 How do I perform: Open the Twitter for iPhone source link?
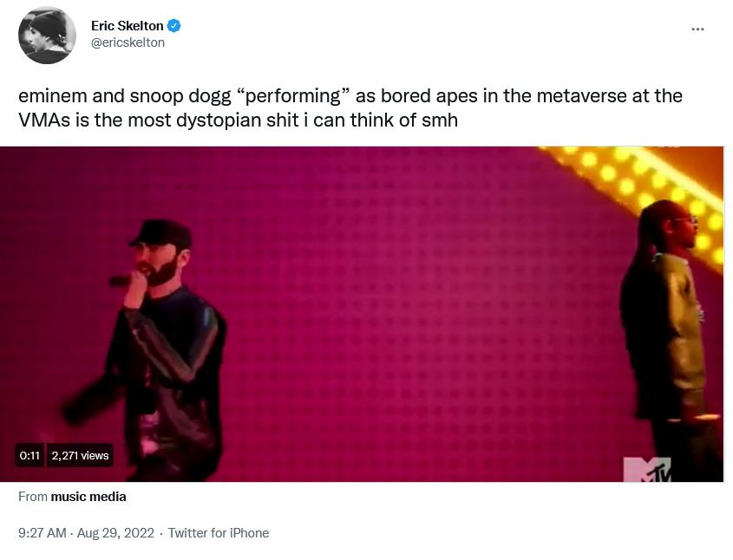[x=219, y=533]
